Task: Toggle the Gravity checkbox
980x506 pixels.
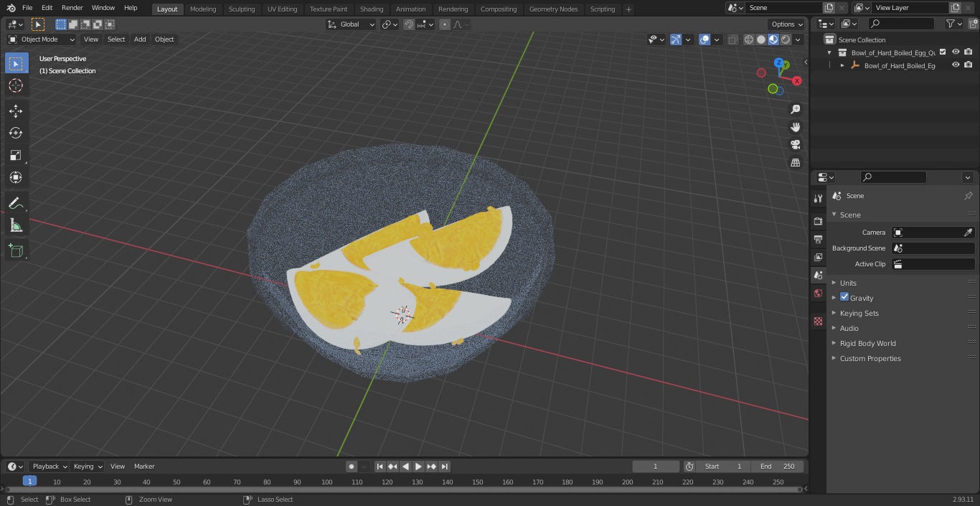Action: pyautogui.click(x=844, y=297)
